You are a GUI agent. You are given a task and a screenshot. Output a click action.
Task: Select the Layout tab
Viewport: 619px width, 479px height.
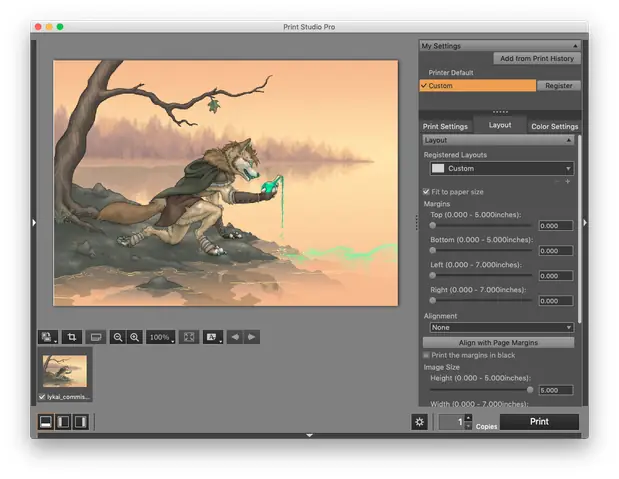[x=500, y=125]
